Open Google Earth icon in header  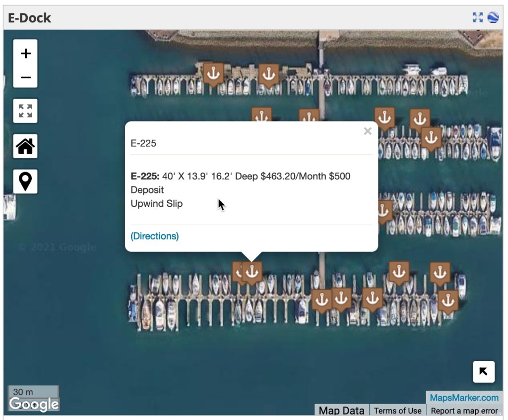click(493, 18)
